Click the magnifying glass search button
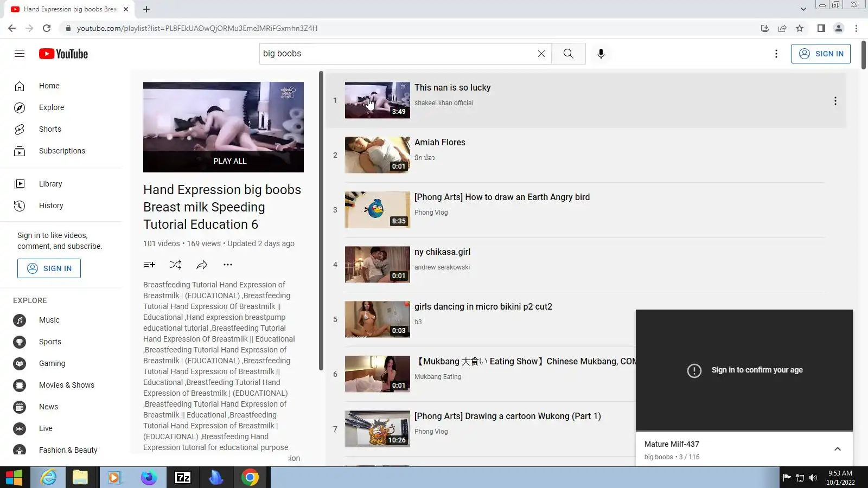The width and height of the screenshot is (868, 488). pos(568,54)
